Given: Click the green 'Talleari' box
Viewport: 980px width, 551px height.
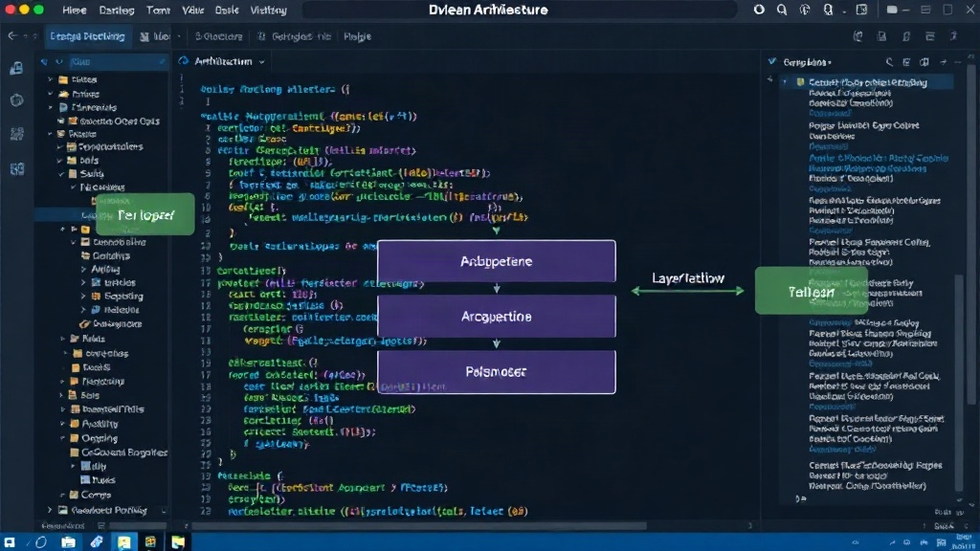Looking at the screenshot, I should click(812, 291).
